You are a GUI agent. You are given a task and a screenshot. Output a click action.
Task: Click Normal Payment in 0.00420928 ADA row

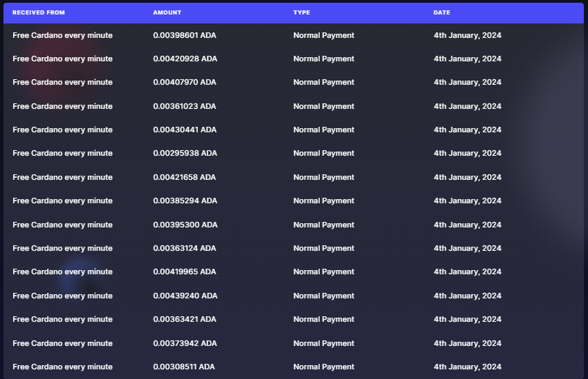pyautogui.click(x=323, y=59)
